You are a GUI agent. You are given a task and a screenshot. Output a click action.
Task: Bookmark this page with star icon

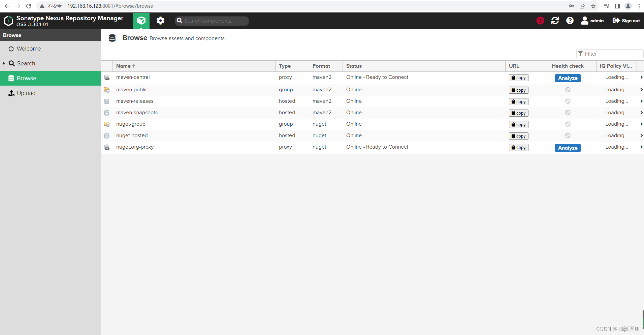(x=593, y=6)
